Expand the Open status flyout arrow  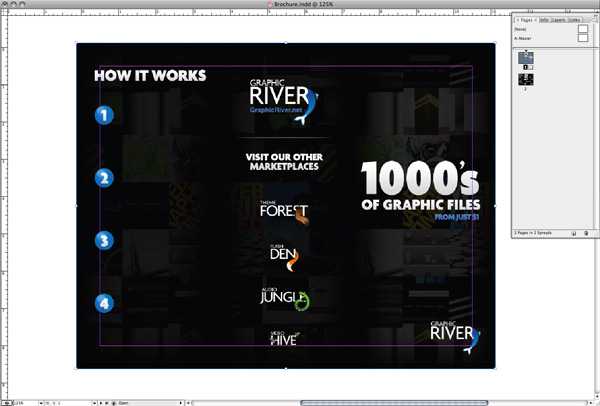181,403
